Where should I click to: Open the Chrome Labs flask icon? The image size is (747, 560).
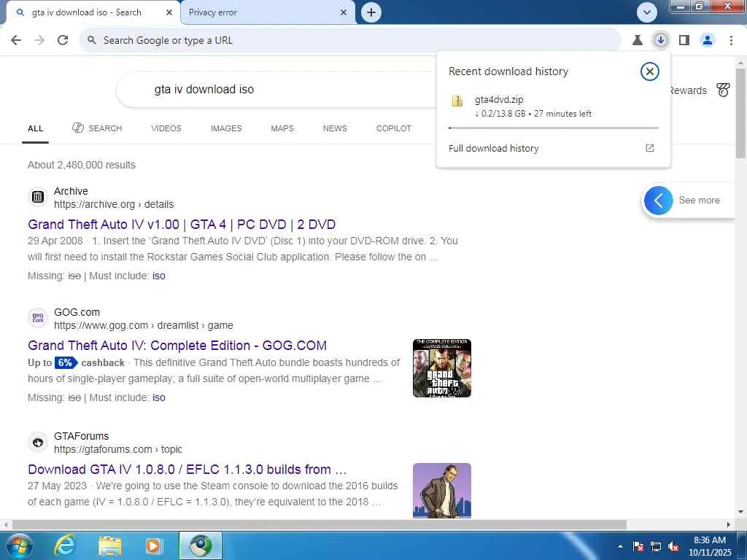pos(637,40)
